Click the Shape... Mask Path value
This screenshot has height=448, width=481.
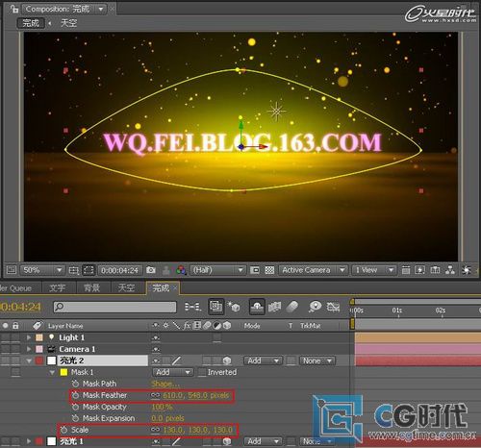coord(165,384)
